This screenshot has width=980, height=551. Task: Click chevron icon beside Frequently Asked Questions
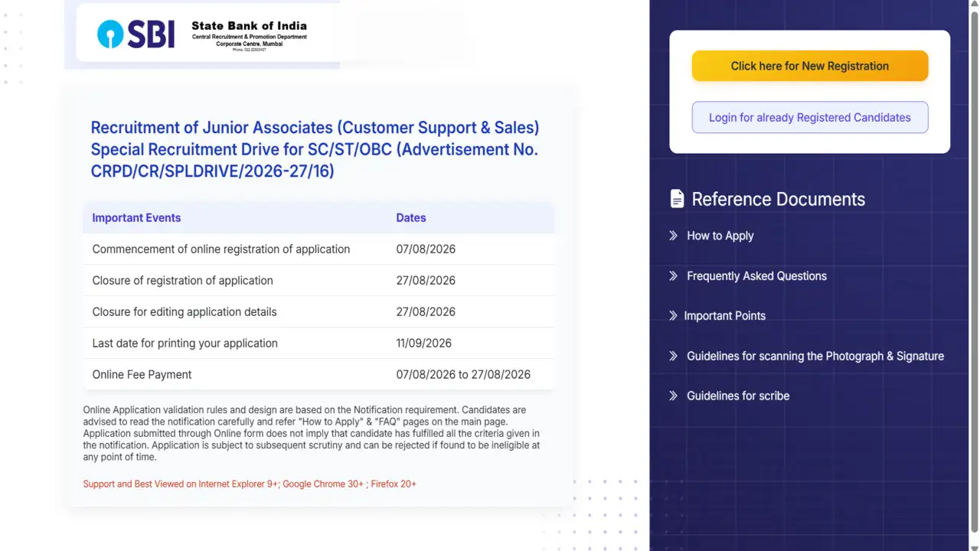673,275
